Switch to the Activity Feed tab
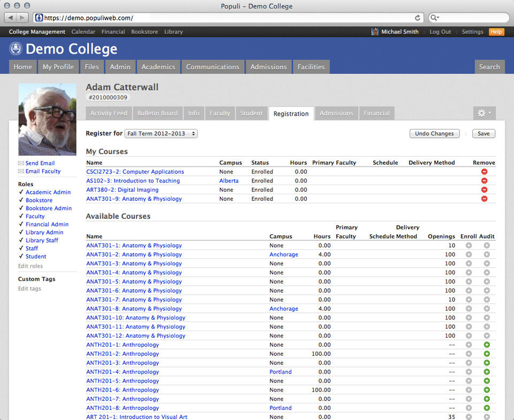514x420 pixels. (109, 113)
